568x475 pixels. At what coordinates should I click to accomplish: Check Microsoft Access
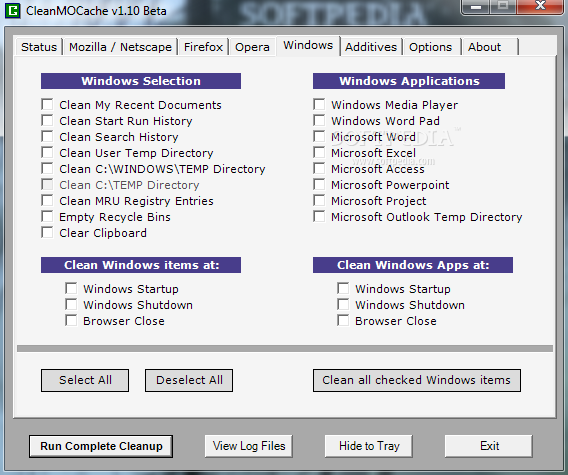[x=319, y=168]
